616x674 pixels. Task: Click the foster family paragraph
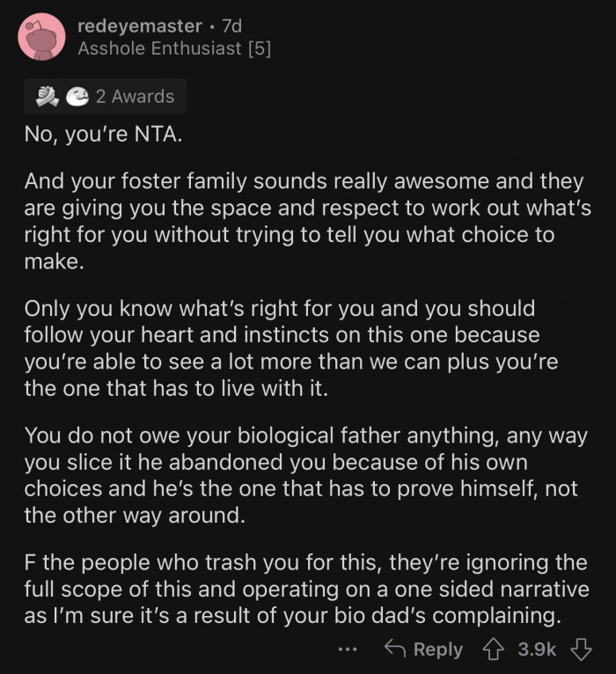click(x=304, y=222)
